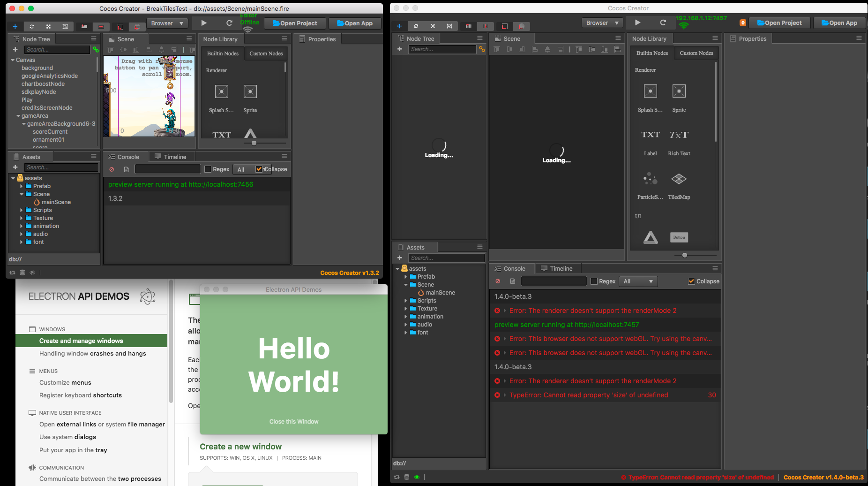Image resolution: width=868 pixels, height=486 pixels.
Task: Click Open App in left Cocos window
Action: click(355, 23)
